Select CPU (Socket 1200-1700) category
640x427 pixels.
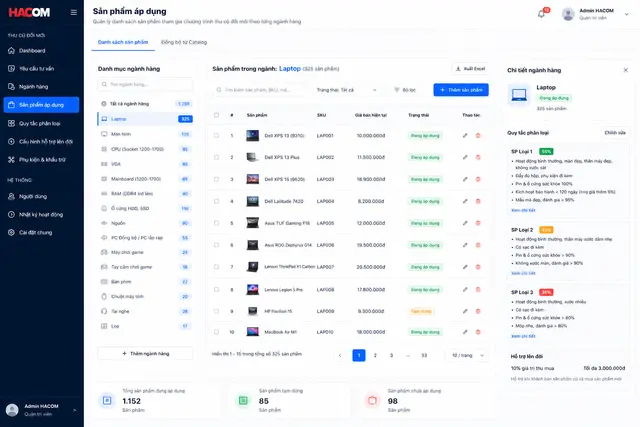(145, 149)
